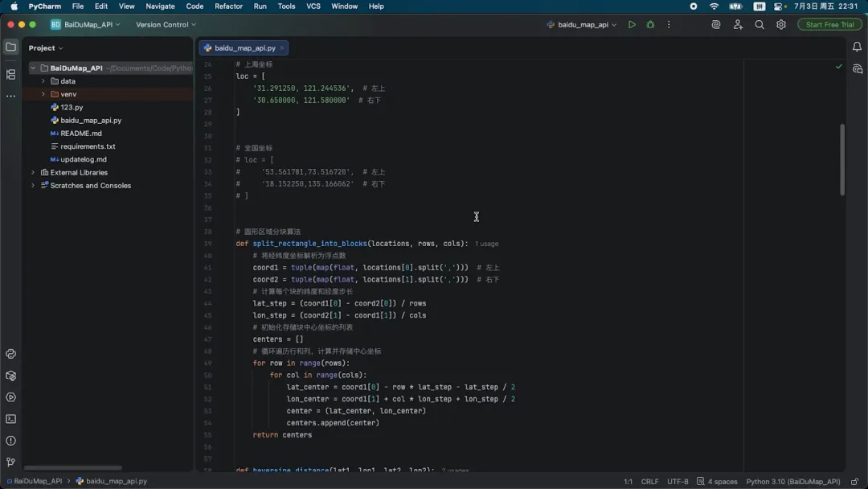Open the Apple menu
868x489 pixels.
pos(14,6)
